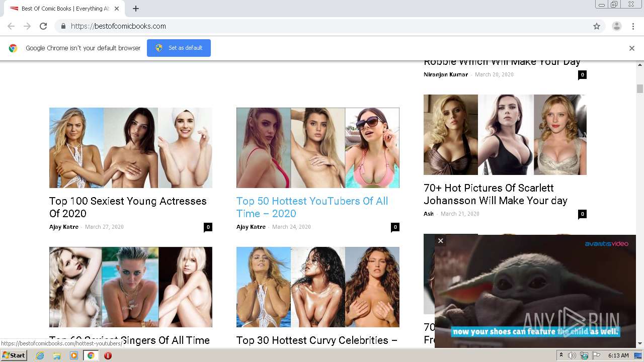
Task: View site info via the padlock icon
Action: 63,26
